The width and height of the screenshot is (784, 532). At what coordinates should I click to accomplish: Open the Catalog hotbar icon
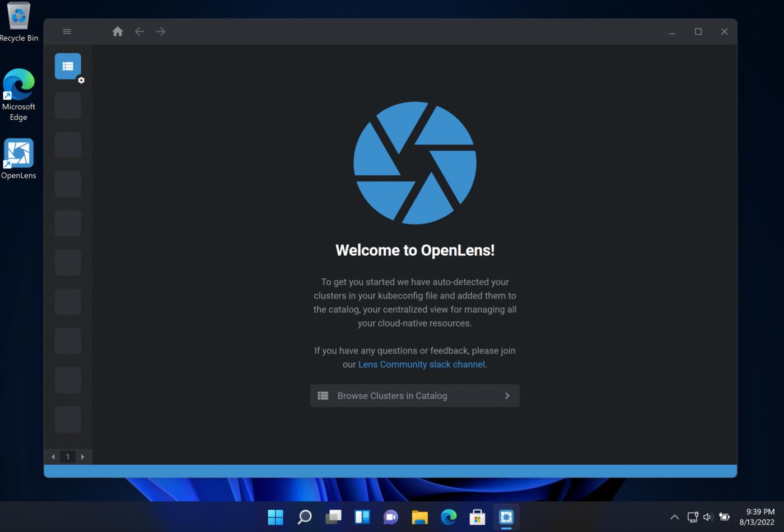tap(68, 66)
